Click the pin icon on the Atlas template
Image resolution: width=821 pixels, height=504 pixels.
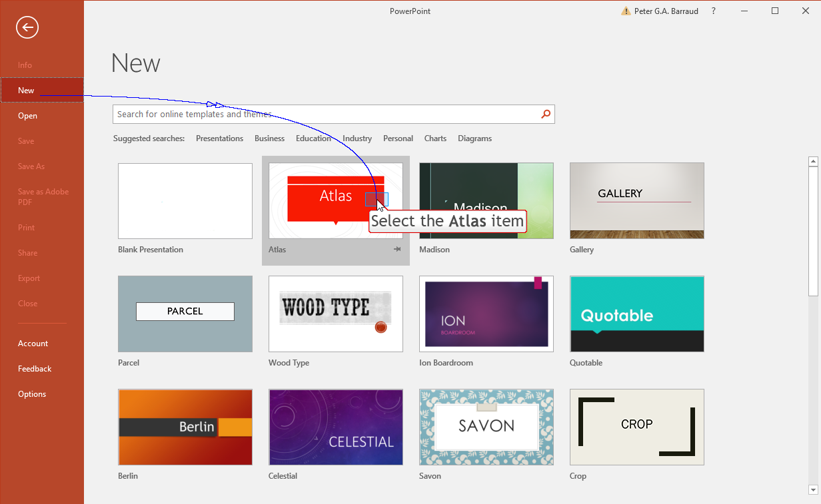[397, 248]
